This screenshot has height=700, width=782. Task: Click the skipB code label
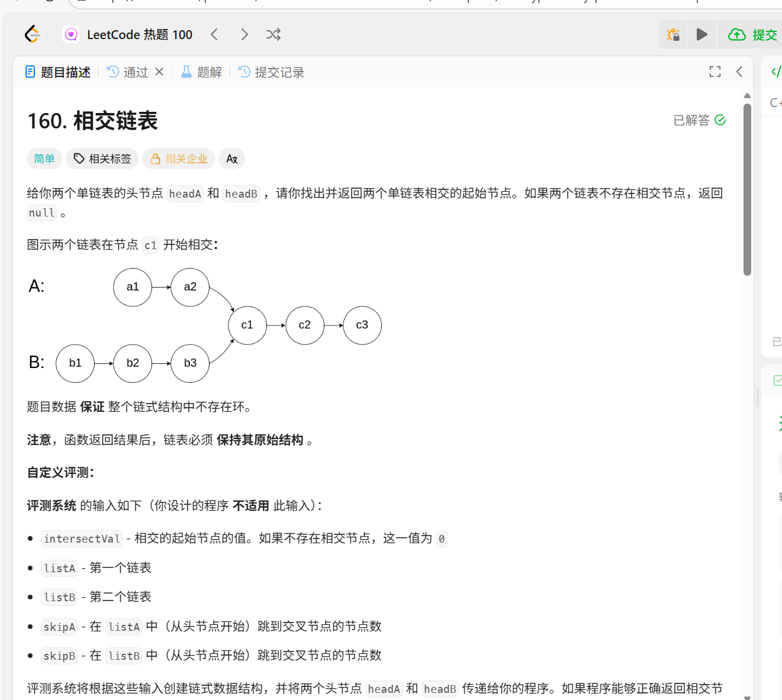59,656
